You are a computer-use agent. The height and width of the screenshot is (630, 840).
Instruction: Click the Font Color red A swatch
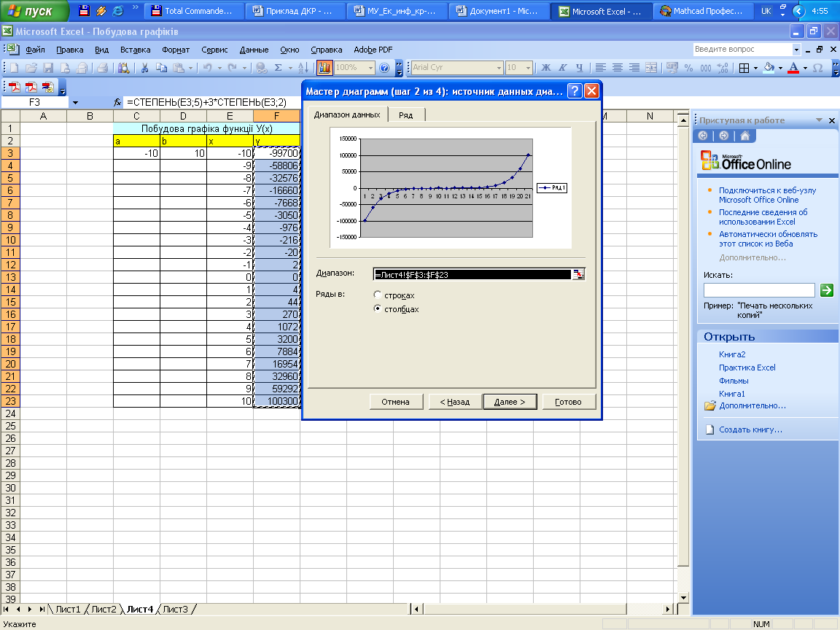point(794,68)
